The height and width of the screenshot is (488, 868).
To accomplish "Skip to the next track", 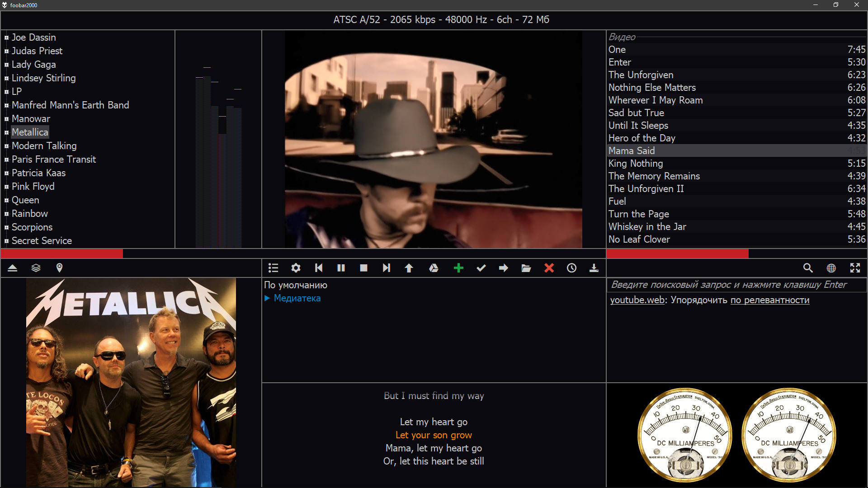I will pyautogui.click(x=386, y=268).
